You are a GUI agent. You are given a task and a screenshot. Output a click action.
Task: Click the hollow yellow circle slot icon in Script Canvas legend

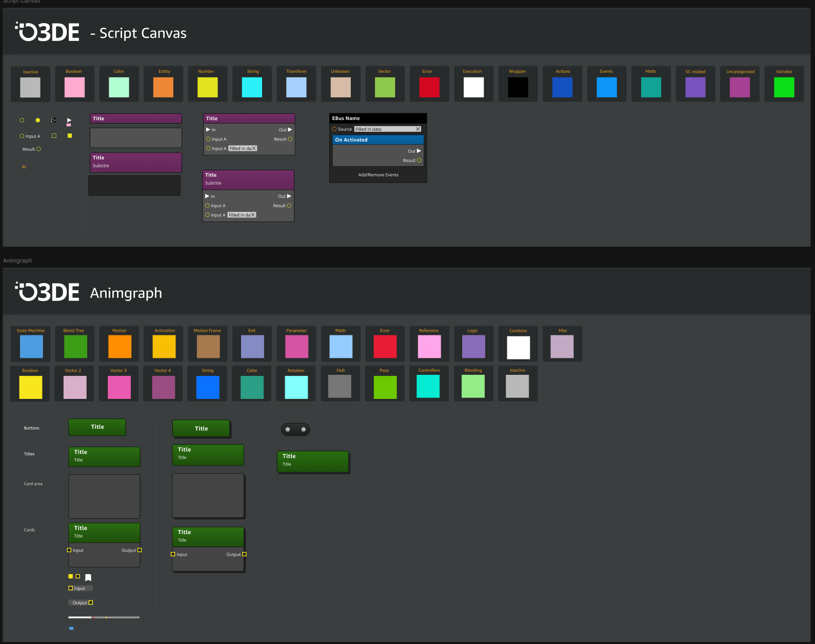tap(22, 120)
